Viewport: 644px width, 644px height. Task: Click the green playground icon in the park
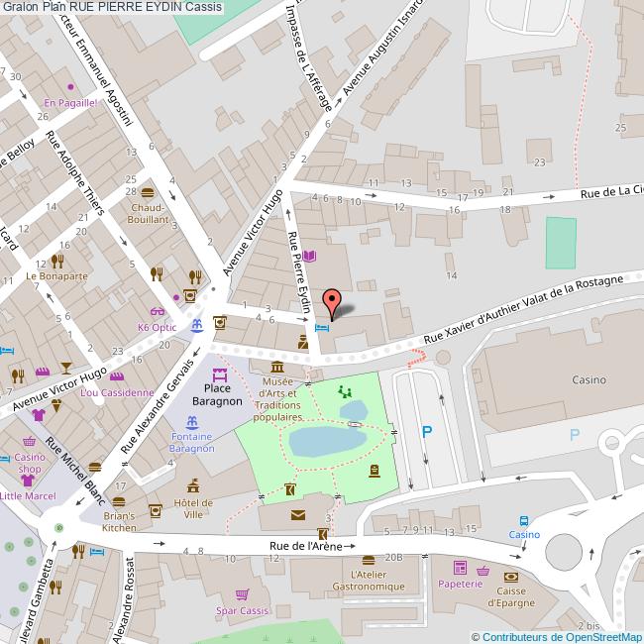pyautogui.click(x=345, y=391)
